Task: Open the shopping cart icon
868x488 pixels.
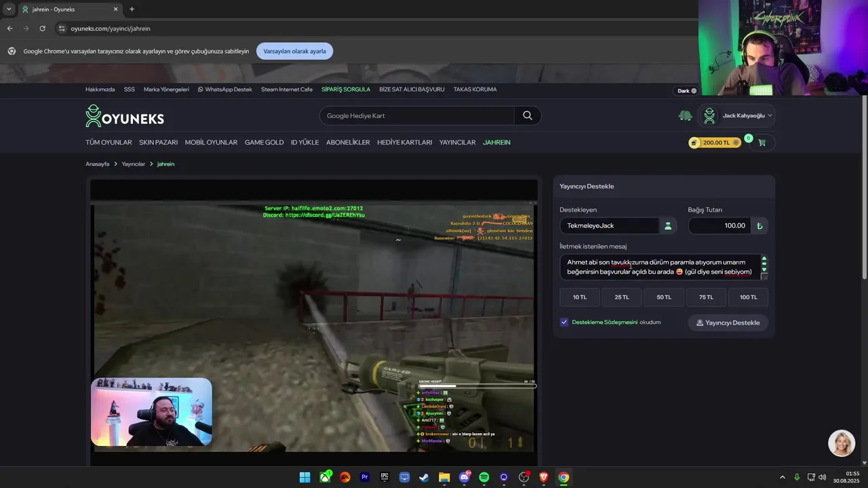Action: [762, 142]
